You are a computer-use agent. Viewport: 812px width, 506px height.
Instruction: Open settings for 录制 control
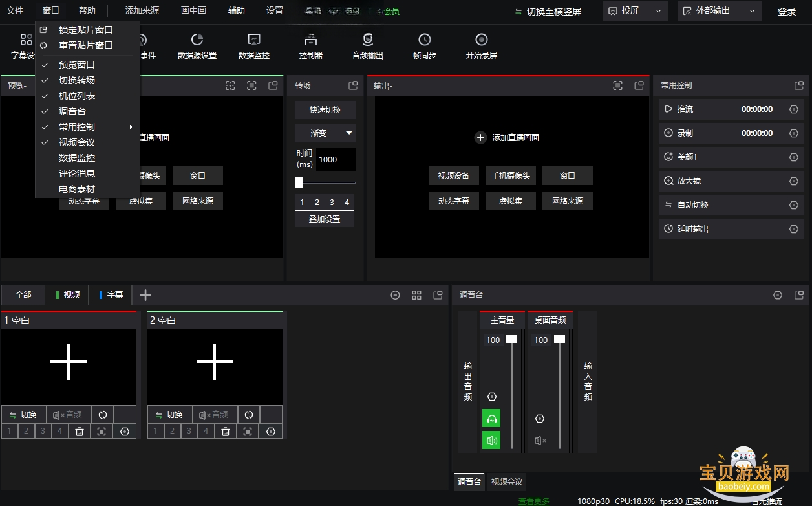794,133
